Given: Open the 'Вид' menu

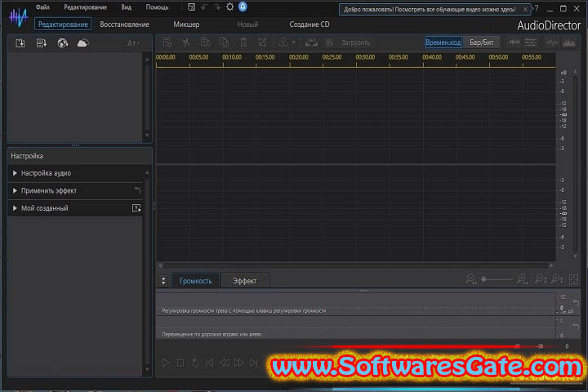Looking at the screenshot, I should 126,7.
